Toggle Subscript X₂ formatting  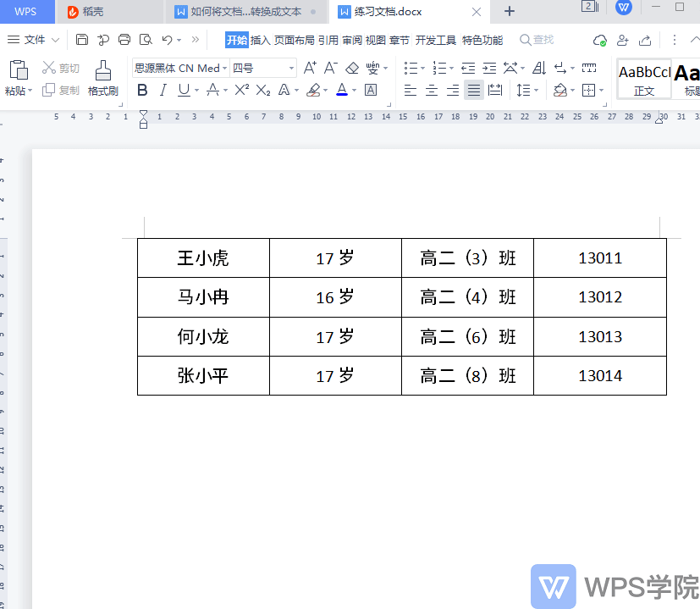coord(263,91)
